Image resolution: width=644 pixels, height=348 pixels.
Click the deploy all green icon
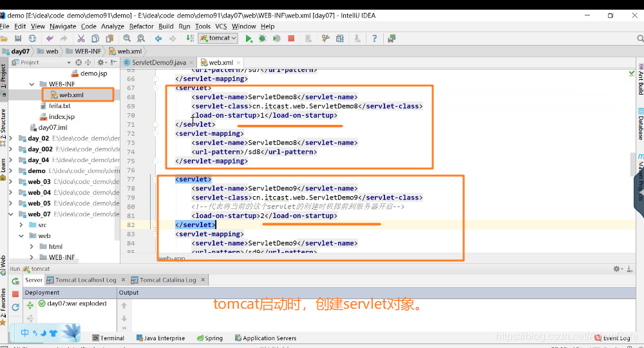click(30, 305)
